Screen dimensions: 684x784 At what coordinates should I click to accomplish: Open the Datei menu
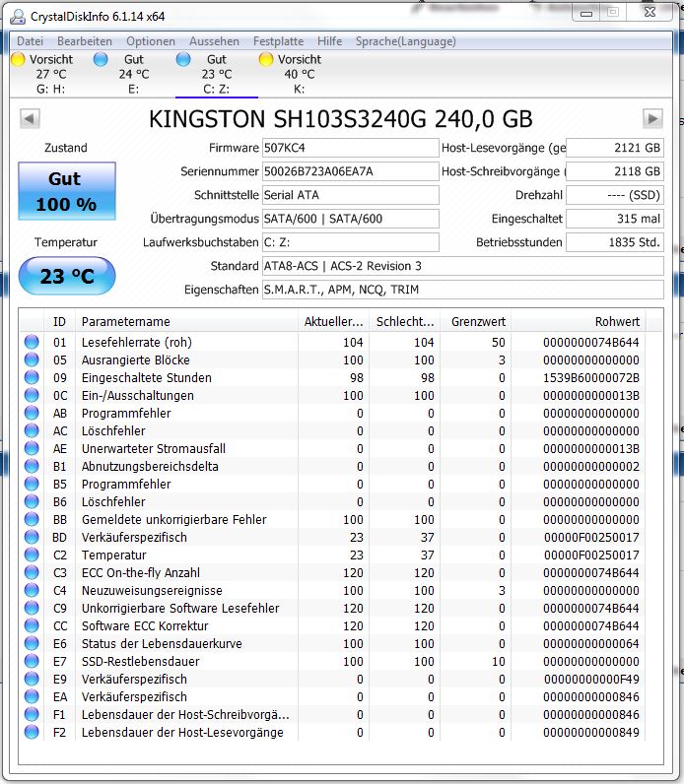coord(30,41)
